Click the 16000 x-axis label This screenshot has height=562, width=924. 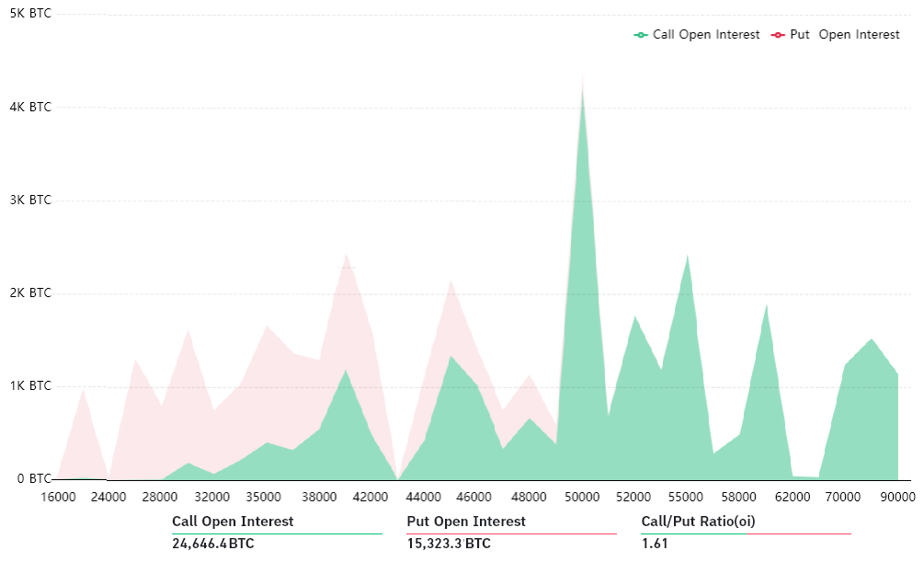point(58,497)
